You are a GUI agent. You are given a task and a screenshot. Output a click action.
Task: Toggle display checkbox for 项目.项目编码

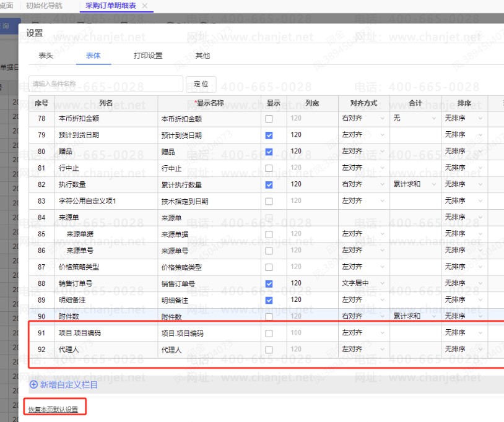point(269,333)
